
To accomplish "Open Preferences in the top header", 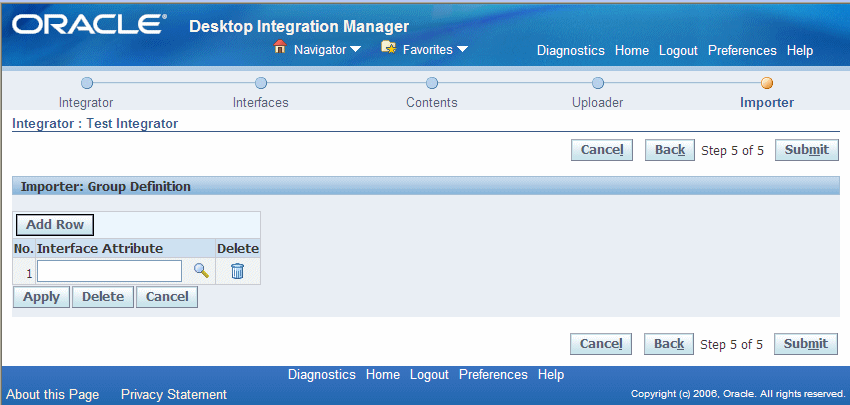I will 742,50.
